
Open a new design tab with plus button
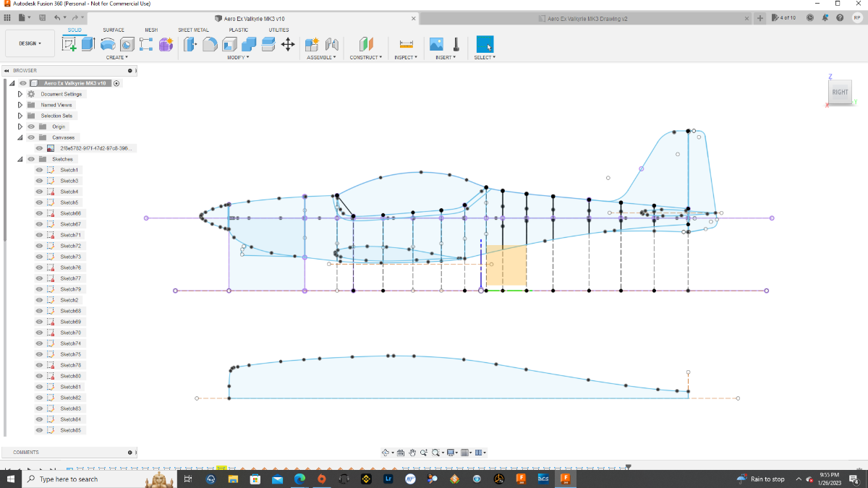pyautogui.click(x=760, y=18)
